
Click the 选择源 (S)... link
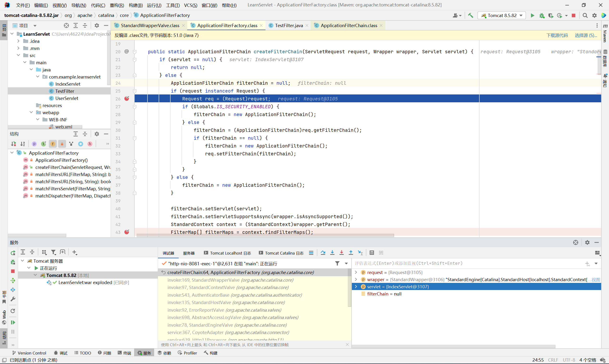586,35
